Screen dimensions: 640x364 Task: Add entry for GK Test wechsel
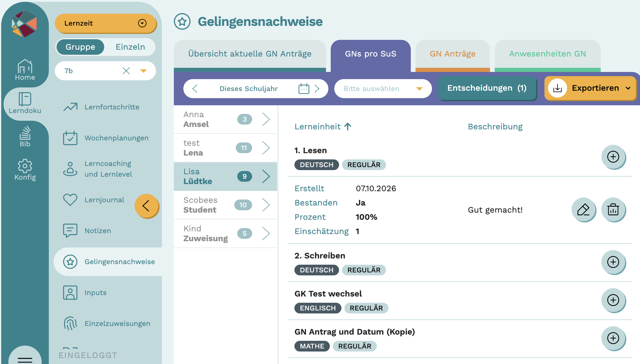[x=613, y=300]
